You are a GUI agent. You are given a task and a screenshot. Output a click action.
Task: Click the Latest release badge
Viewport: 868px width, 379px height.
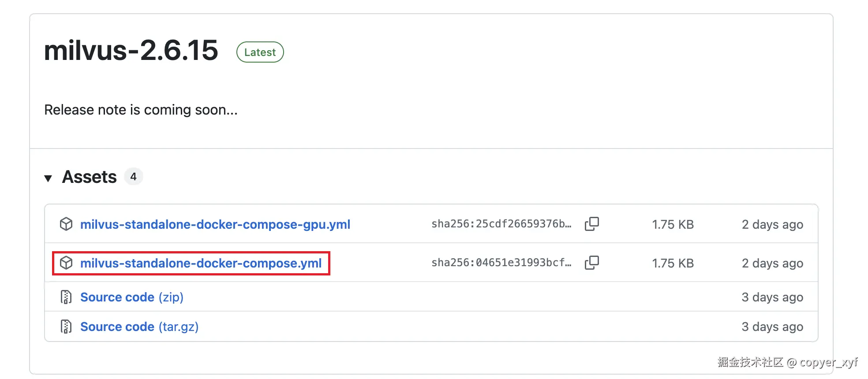coord(260,52)
